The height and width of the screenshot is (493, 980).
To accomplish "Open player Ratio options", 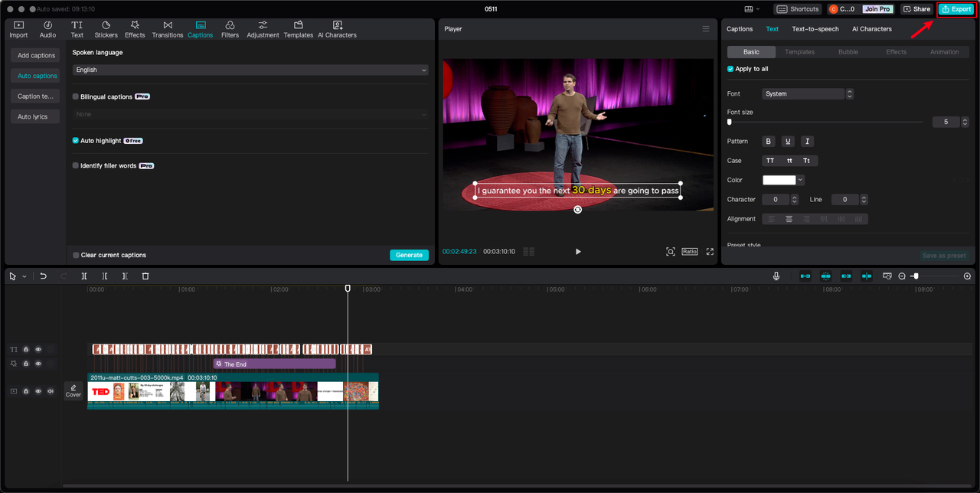I will pos(690,251).
